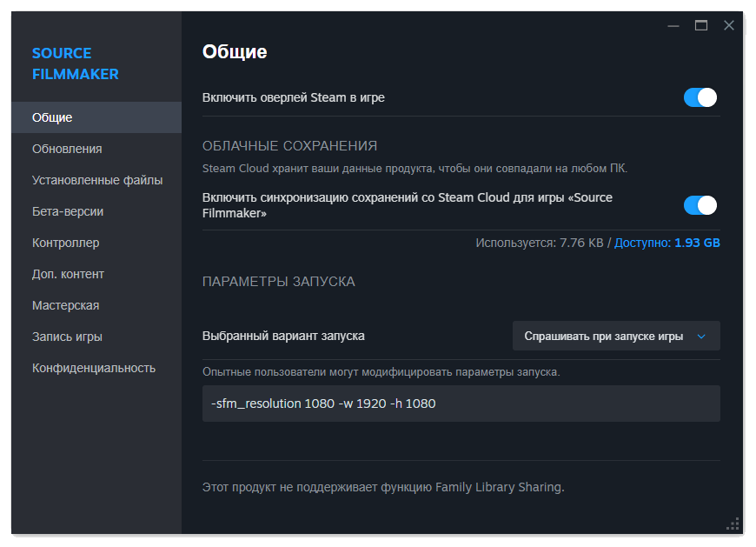Open the Спрашивать при запуске игры dropdown
This screenshot has width=756, height=547.
click(608, 336)
